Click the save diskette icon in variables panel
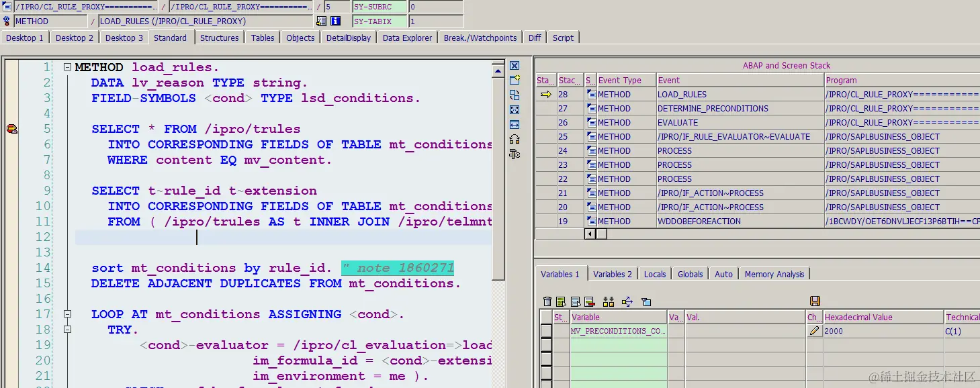 tap(815, 301)
